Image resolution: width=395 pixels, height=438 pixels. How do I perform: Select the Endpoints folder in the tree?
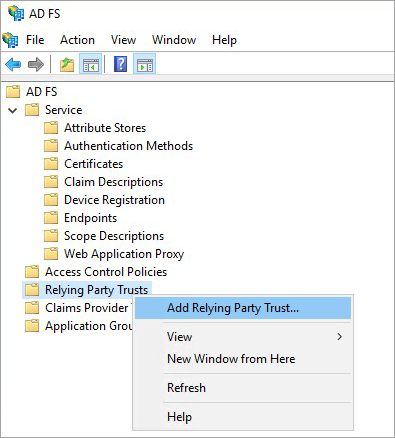point(90,218)
